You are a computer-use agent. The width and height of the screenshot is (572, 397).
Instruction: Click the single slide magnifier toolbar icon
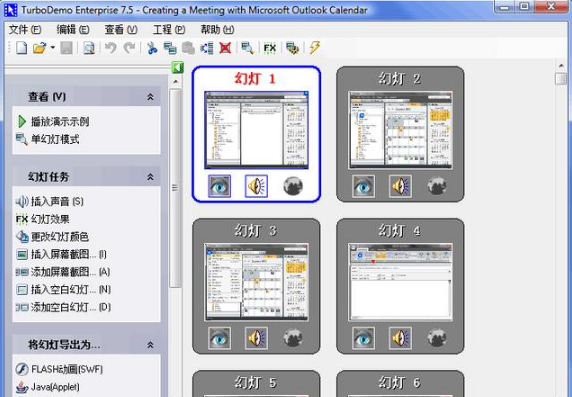click(x=248, y=48)
